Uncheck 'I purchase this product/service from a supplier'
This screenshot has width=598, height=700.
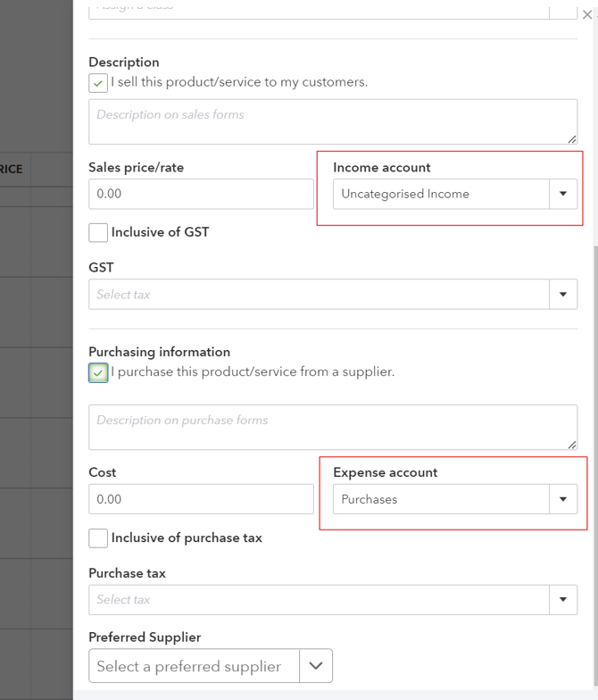click(x=98, y=372)
